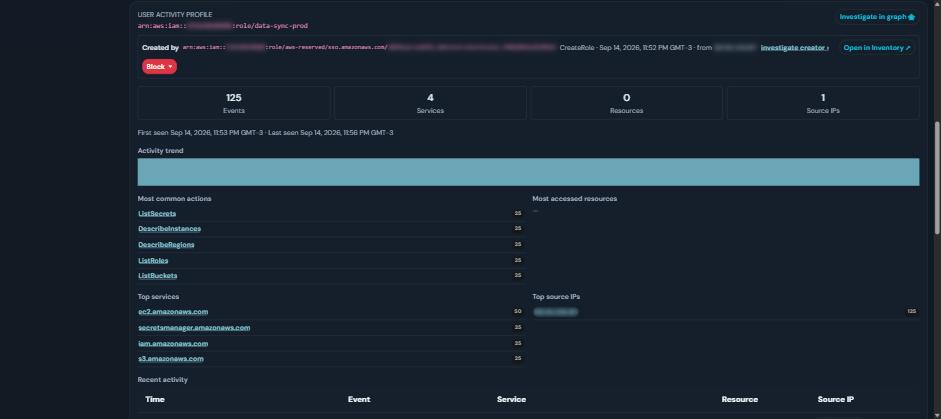Click the 1 Source IPs stat card
The image size is (941, 419).
point(823,103)
